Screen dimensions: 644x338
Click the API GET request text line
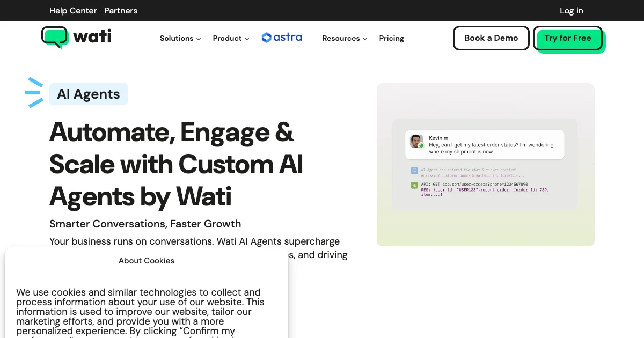pyautogui.click(x=474, y=184)
